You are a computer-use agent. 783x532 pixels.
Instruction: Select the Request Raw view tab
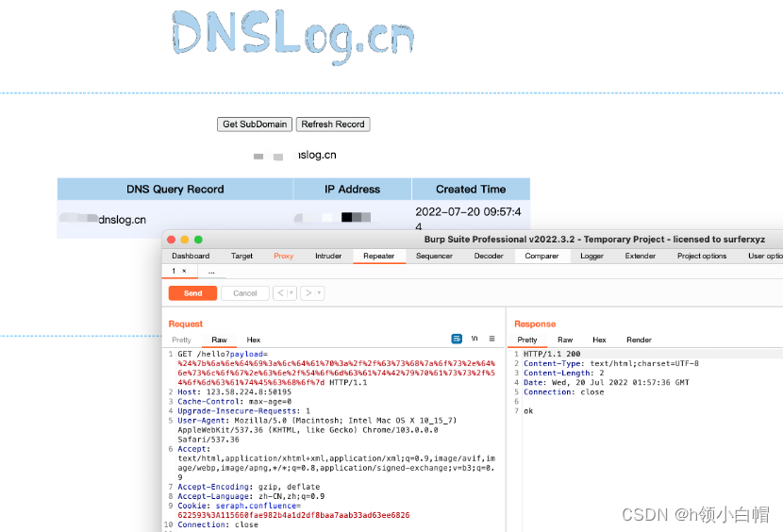tap(219, 340)
